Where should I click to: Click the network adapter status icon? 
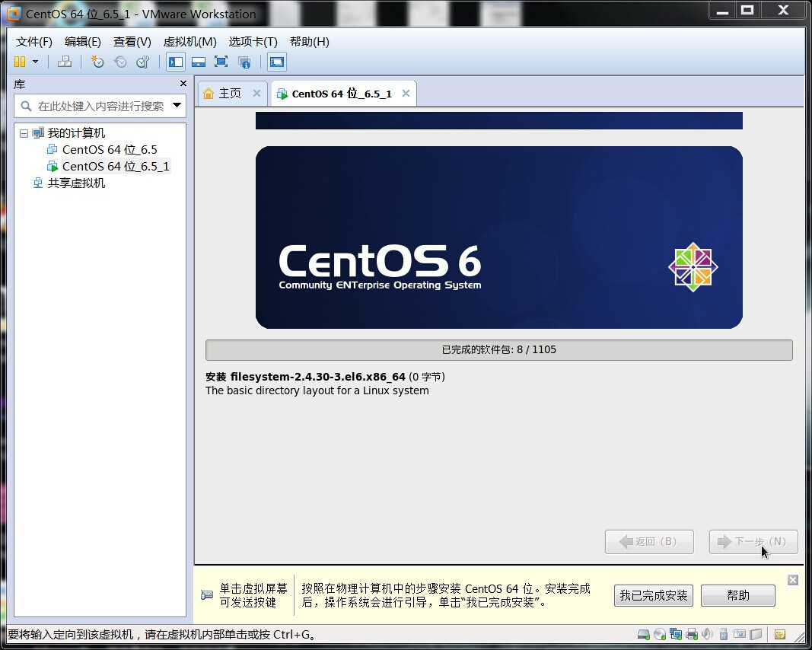click(x=675, y=635)
